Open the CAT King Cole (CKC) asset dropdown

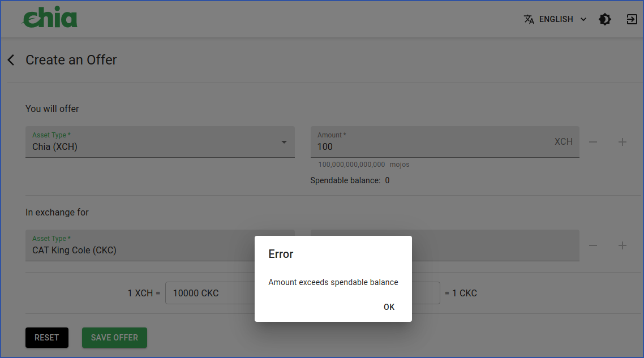tap(160, 245)
